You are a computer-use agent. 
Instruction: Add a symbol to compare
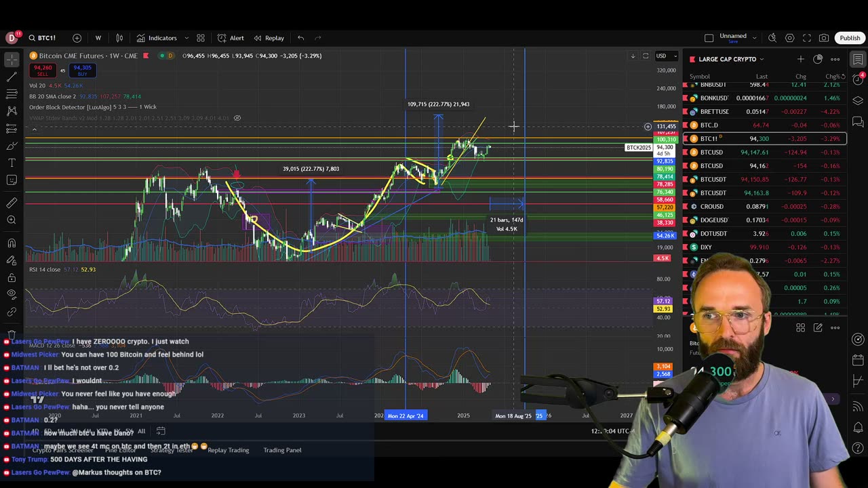77,38
